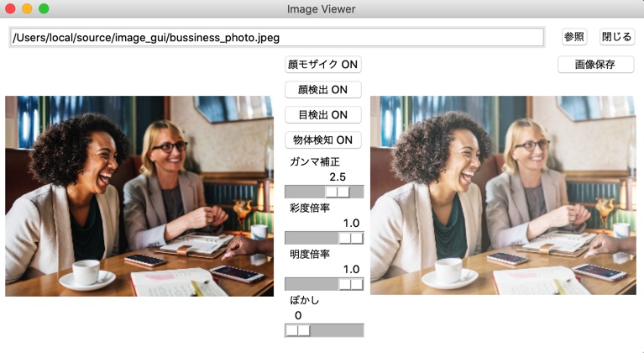Click the 彩度倍率 slider handle

pos(351,238)
